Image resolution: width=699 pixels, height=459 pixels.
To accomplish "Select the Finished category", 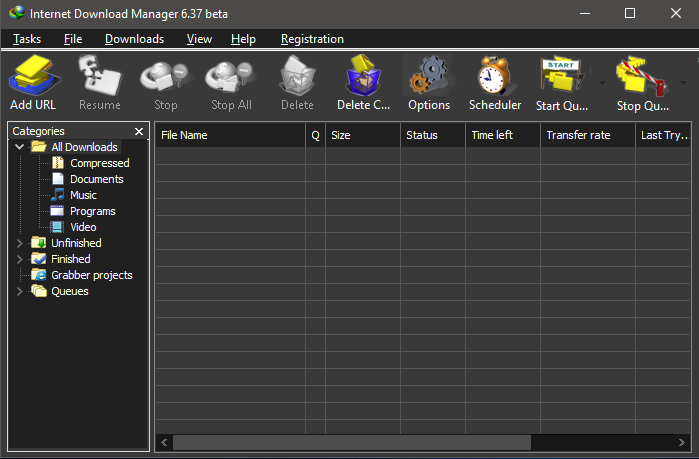I will pos(71,259).
